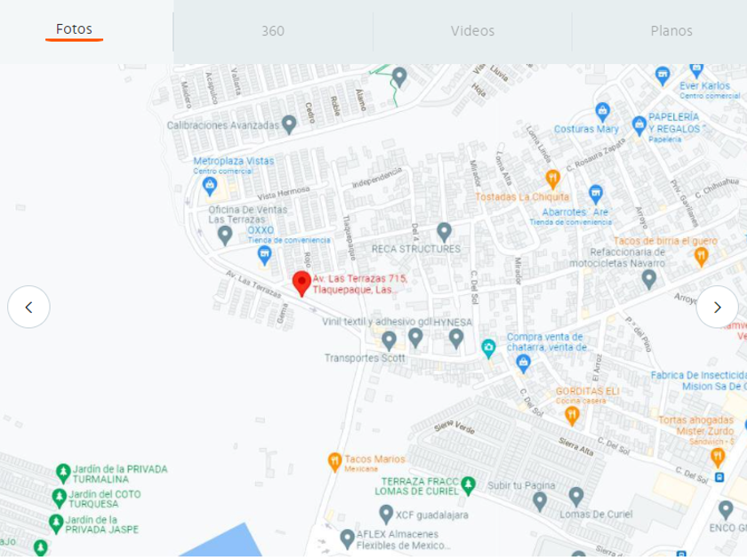Image resolution: width=747 pixels, height=560 pixels.
Task: Switch to the Videos tab
Action: 472,31
